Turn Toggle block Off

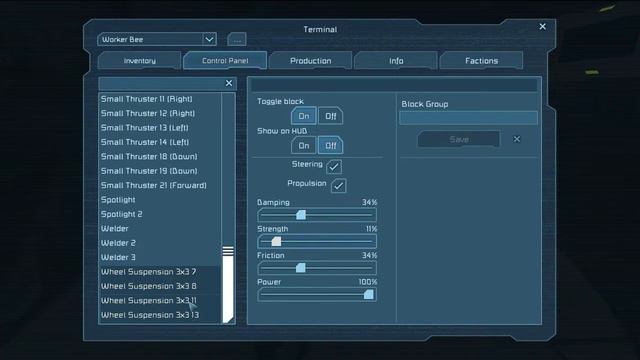point(331,116)
